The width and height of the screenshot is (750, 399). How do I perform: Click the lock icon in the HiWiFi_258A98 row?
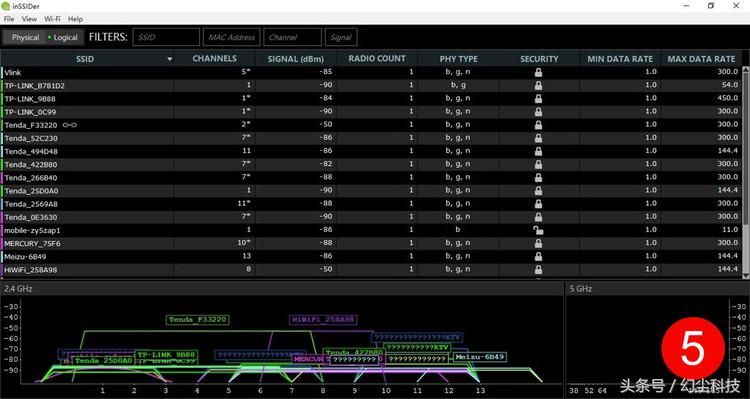point(538,269)
